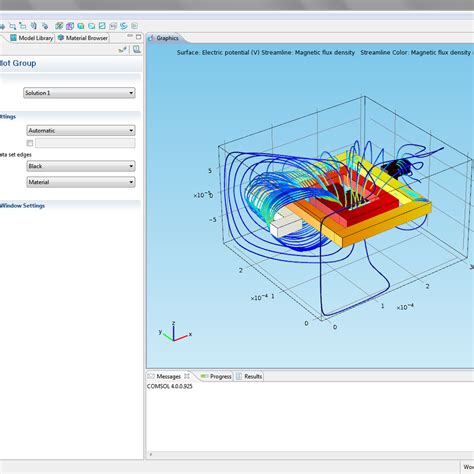Close the Messages tab using its X icon
The height and width of the screenshot is (474, 474).
pyautogui.click(x=187, y=376)
